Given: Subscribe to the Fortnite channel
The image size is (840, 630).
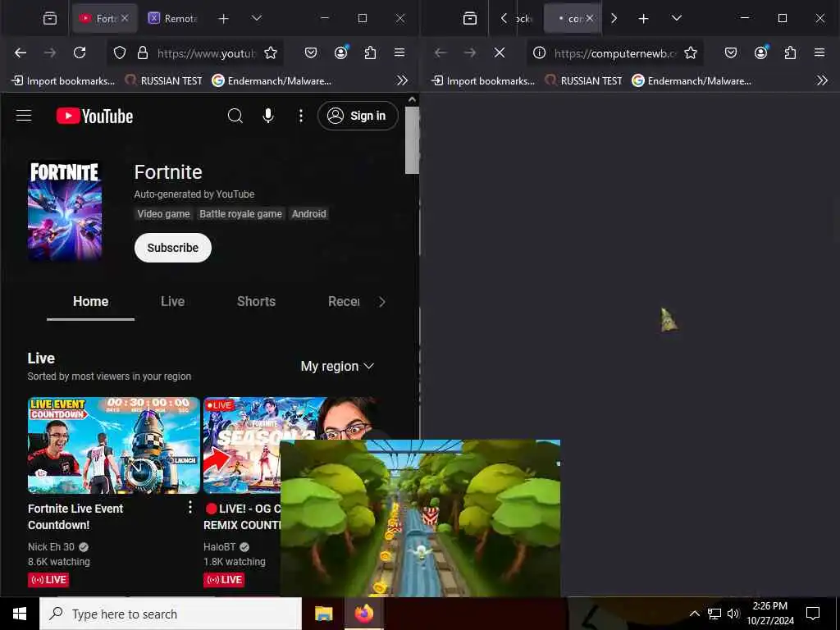Looking at the screenshot, I should 173,248.
